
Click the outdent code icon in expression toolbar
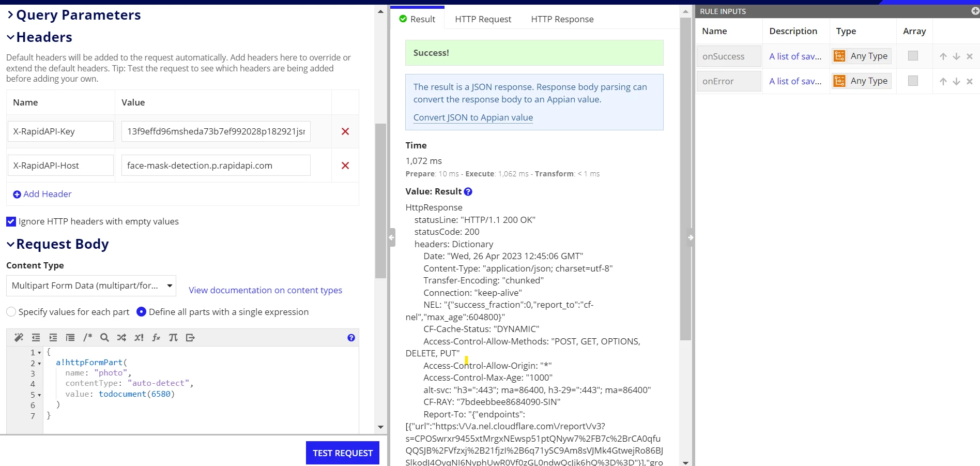click(x=36, y=338)
